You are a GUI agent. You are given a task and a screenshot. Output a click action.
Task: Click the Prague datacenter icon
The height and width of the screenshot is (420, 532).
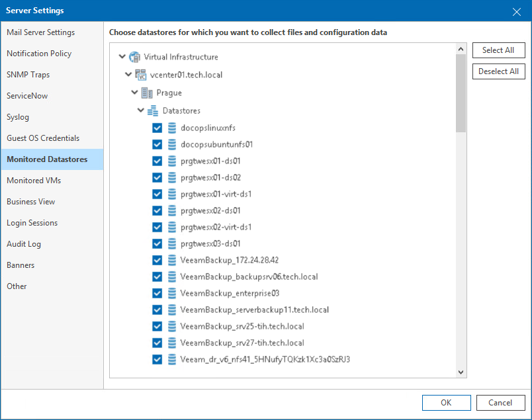[x=148, y=93]
